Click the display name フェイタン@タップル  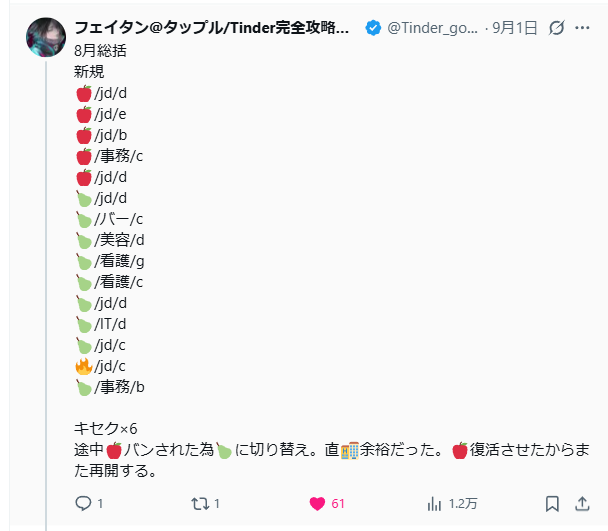coord(210,28)
